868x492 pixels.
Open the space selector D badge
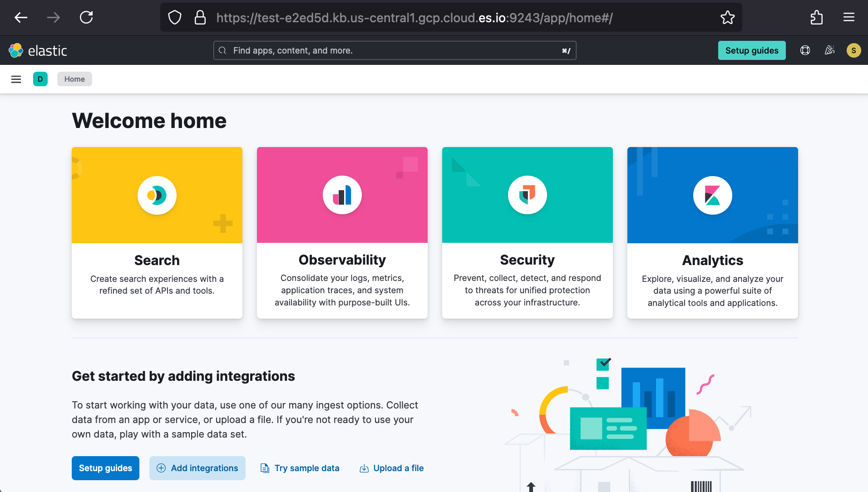(x=40, y=79)
